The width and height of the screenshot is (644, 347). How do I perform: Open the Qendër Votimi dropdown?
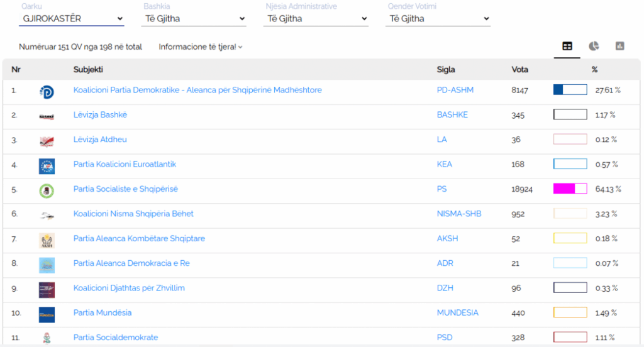click(x=438, y=18)
